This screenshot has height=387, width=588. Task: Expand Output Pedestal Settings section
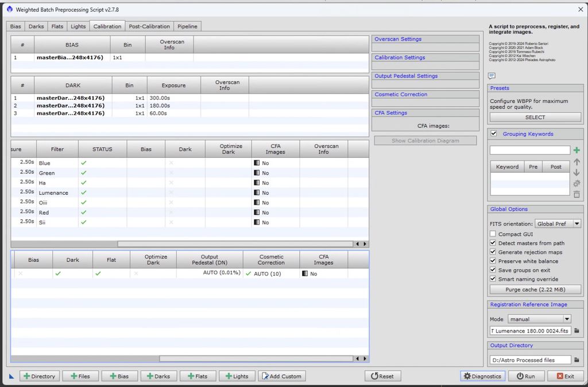[x=425, y=76]
